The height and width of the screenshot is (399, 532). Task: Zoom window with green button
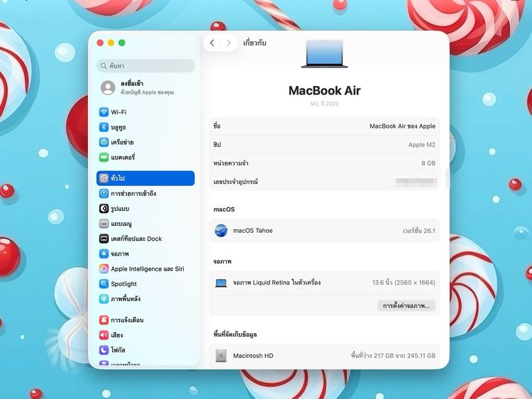(122, 43)
